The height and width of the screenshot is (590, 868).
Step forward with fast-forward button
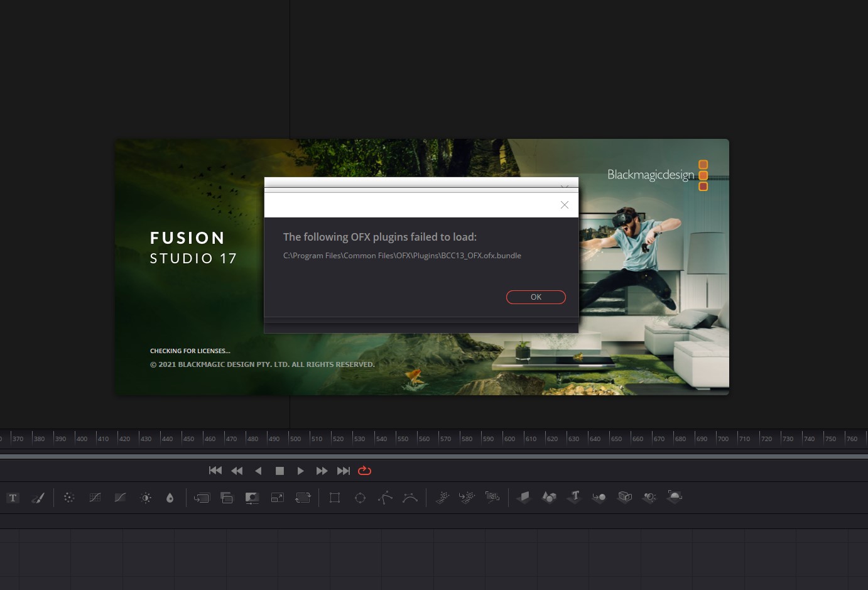(322, 471)
